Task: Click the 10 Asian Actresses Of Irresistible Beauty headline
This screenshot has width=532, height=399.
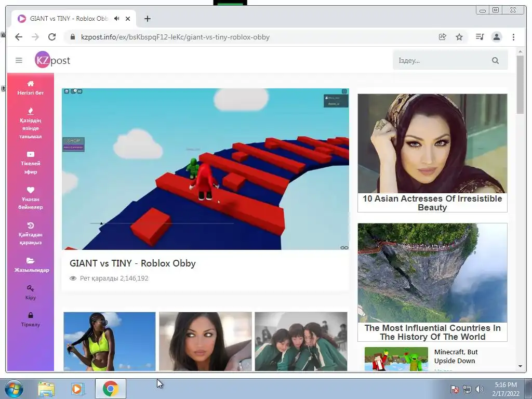Action: tap(432, 203)
